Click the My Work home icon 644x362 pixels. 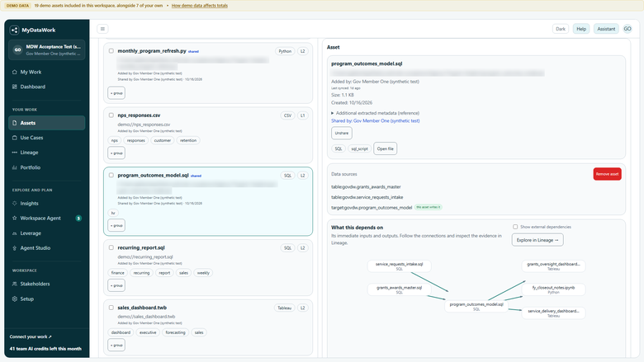pos(15,73)
